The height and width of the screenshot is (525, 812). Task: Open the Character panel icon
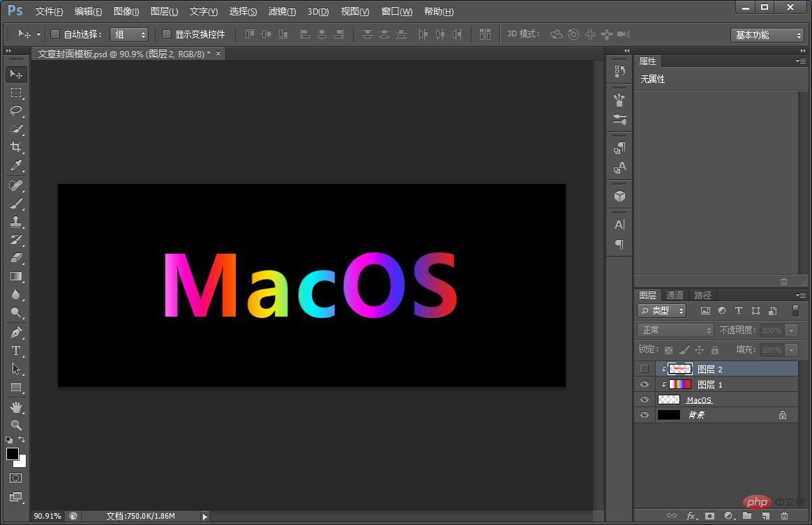619,225
